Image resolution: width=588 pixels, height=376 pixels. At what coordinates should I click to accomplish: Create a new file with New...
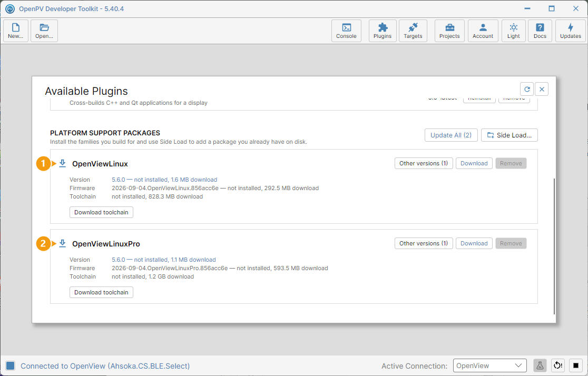click(16, 31)
